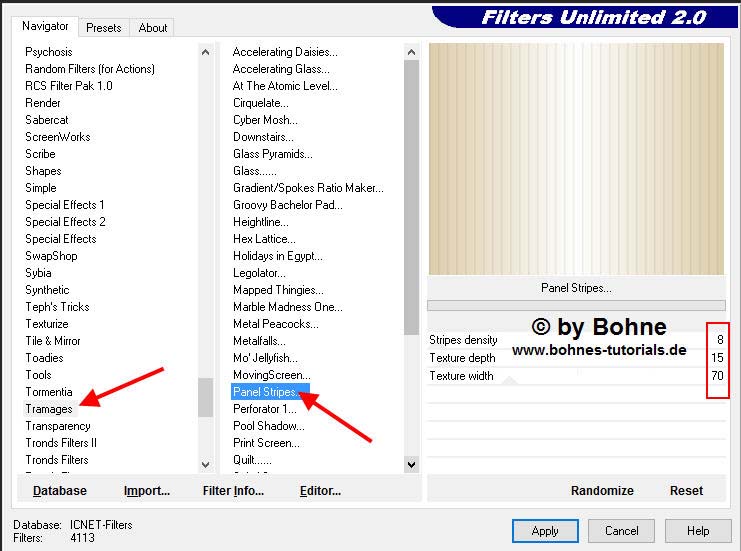Switch to the Presets tab
This screenshot has width=741, height=551.
(104, 28)
